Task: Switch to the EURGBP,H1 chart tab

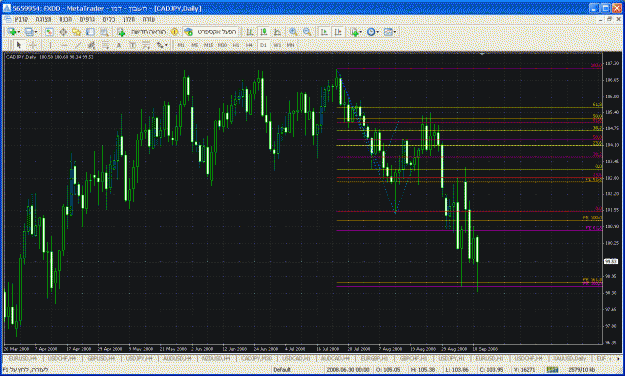Action: pyautogui.click(x=374, y=359)
